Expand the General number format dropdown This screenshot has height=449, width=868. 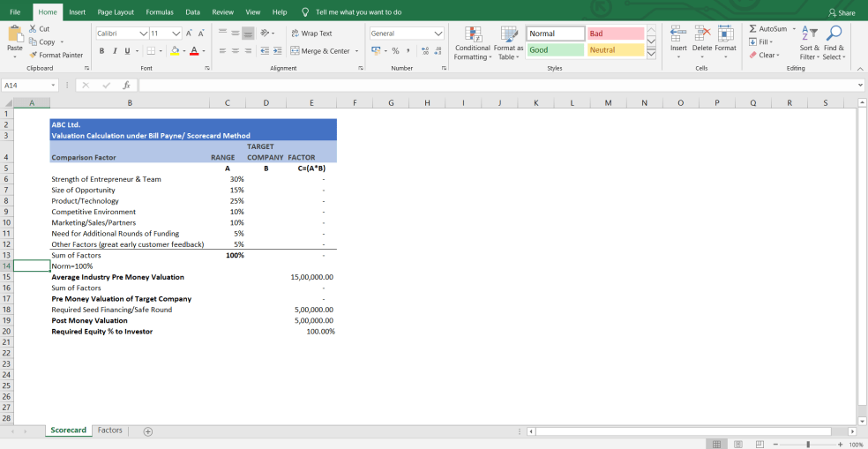point(438,34)
